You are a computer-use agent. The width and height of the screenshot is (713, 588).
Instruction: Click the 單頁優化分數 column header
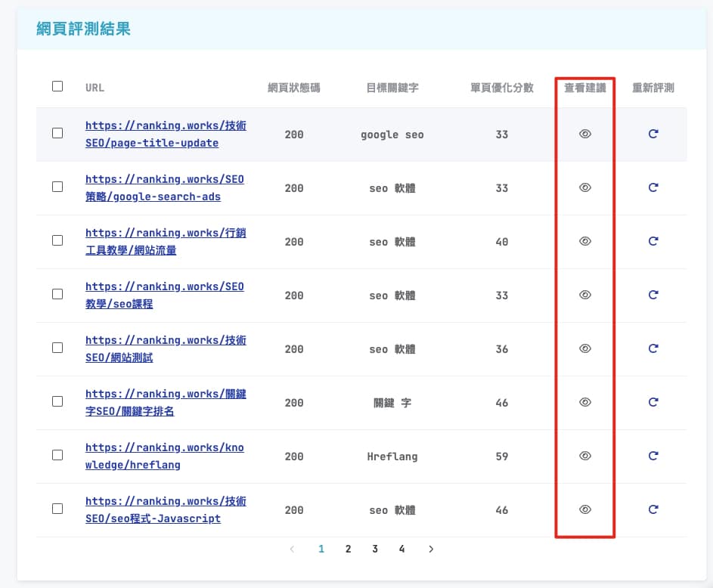pyautogui.click(x=501, y=88)
